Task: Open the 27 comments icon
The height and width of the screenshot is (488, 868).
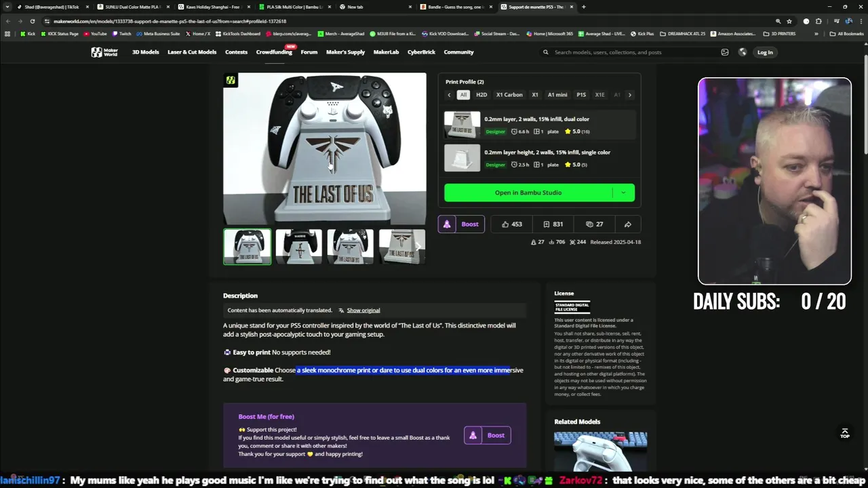Action: pos(595,224)
